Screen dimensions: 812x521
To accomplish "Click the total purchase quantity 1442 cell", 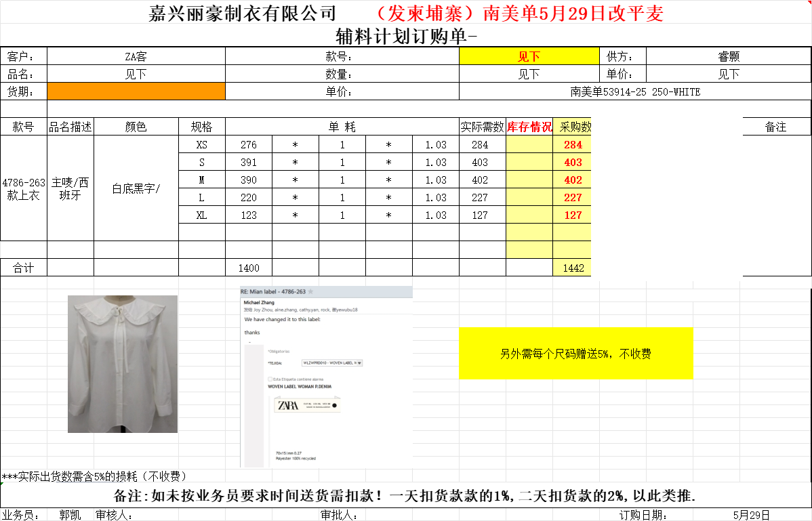I will pyautogui.click(x=572, y=268).
